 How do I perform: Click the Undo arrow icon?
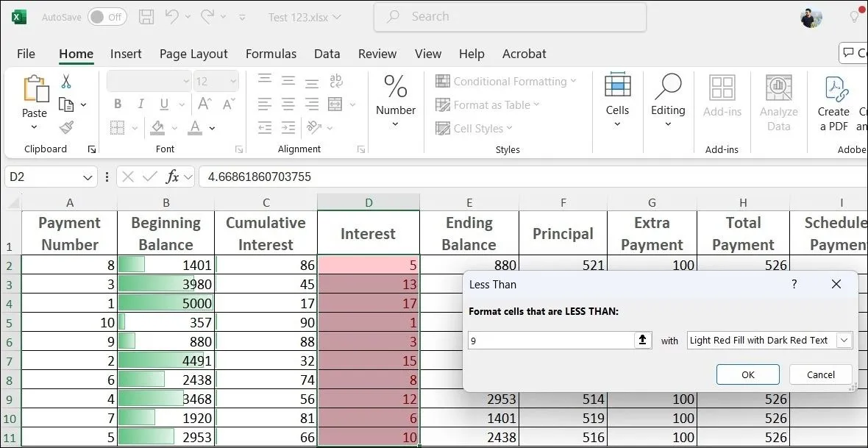pos(171,17)
